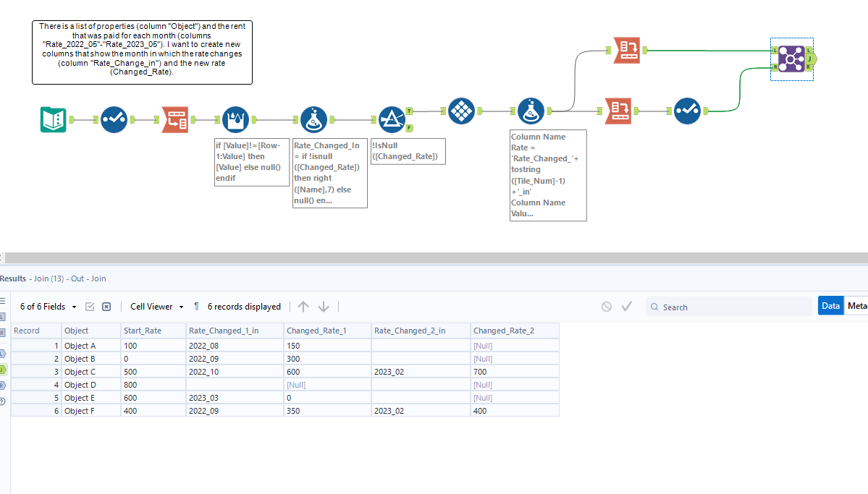868x494 pixels.
Task: Click the Select tool after the Input
Action: (114, 119)
